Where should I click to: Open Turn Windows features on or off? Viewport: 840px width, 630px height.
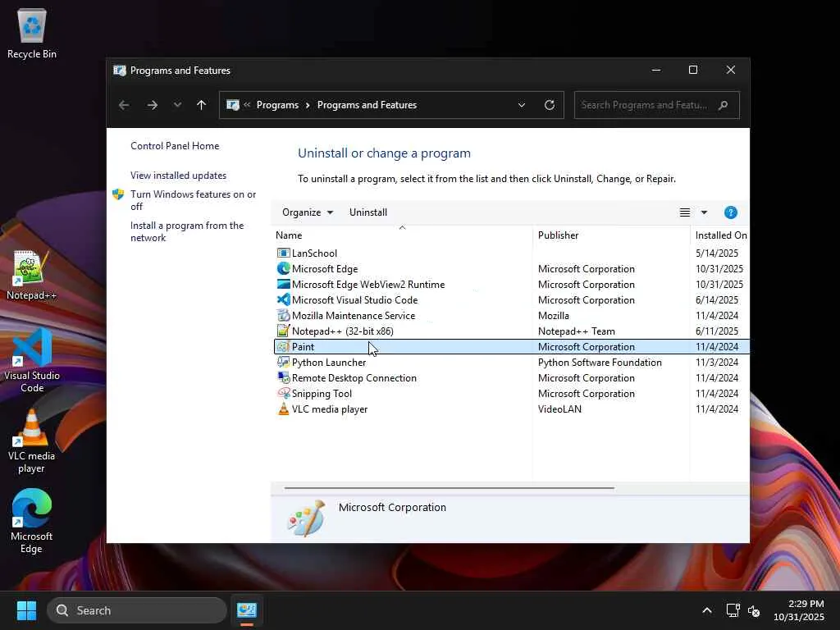[x=193, y=200]
